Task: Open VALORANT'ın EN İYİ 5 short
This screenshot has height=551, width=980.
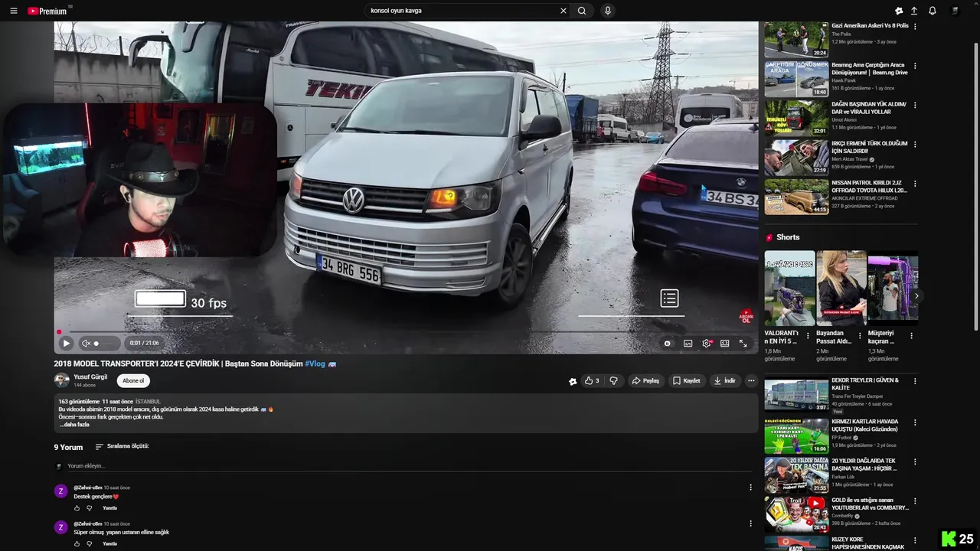Action: 789,289
